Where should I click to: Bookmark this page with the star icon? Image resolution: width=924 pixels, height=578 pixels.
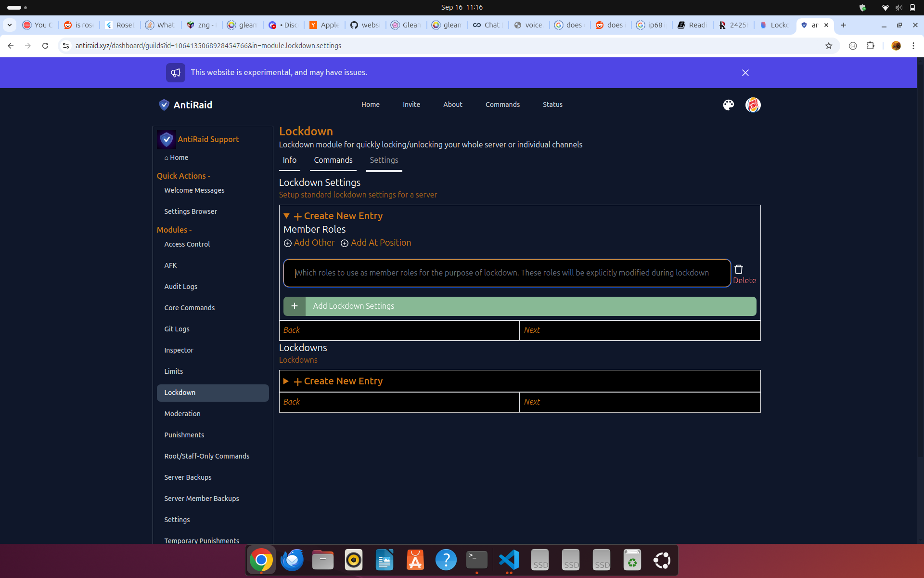[x=828, y=46]
